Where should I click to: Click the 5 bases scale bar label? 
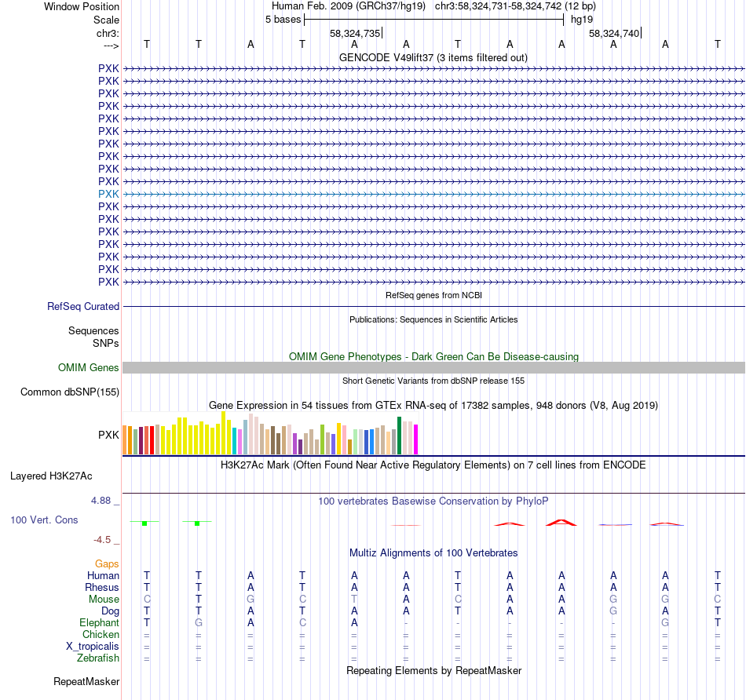pyautogui.click(x=283, y=20)
